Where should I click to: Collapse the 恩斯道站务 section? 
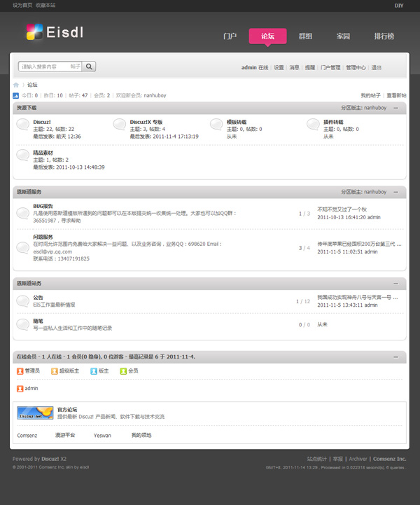(x=396, y=284)
